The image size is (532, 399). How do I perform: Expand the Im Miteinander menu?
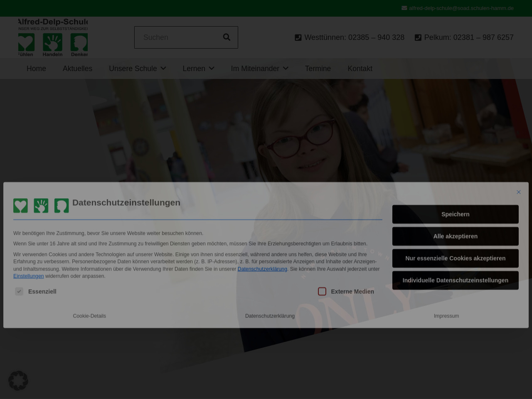click(259, 69)
